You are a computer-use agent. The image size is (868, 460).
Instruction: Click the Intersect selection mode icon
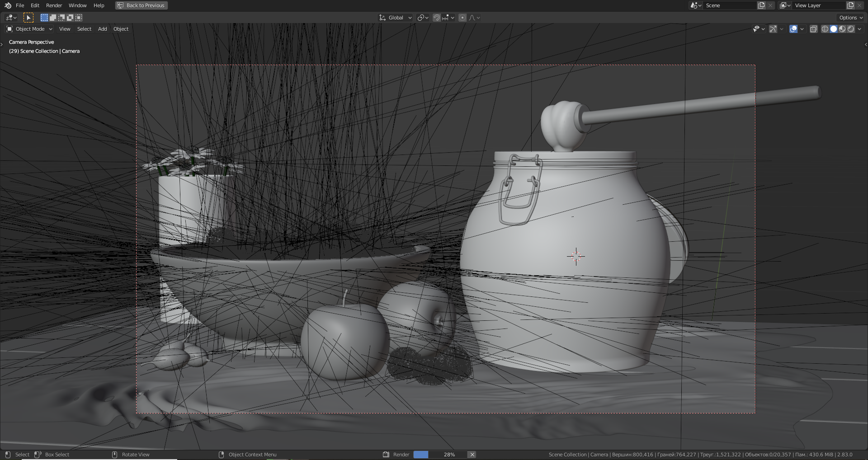pos(79,18)
